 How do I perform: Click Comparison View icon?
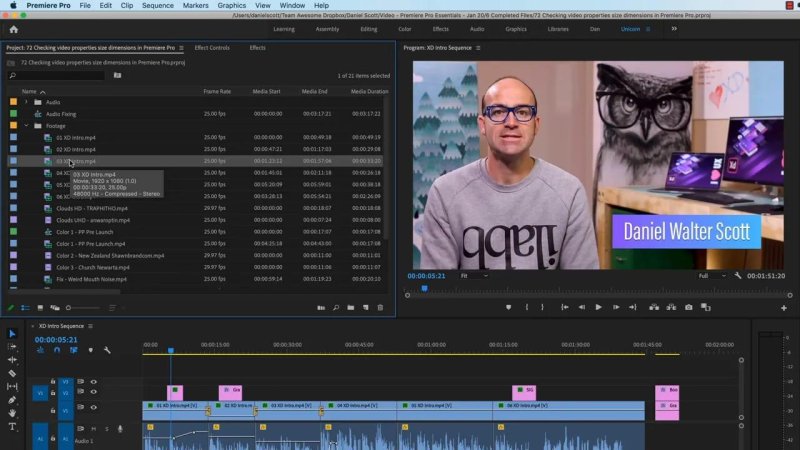tap(706, 307)
